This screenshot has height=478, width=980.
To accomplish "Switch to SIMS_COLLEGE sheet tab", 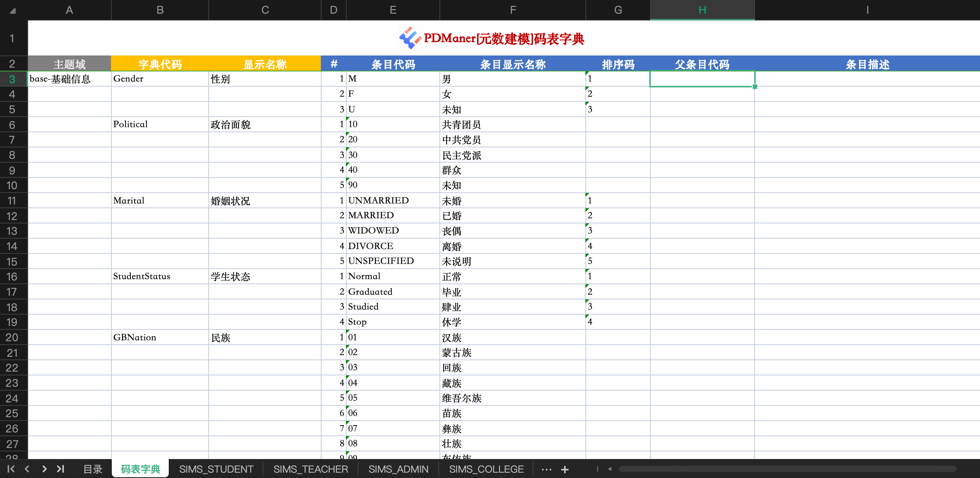I will 486,469.
